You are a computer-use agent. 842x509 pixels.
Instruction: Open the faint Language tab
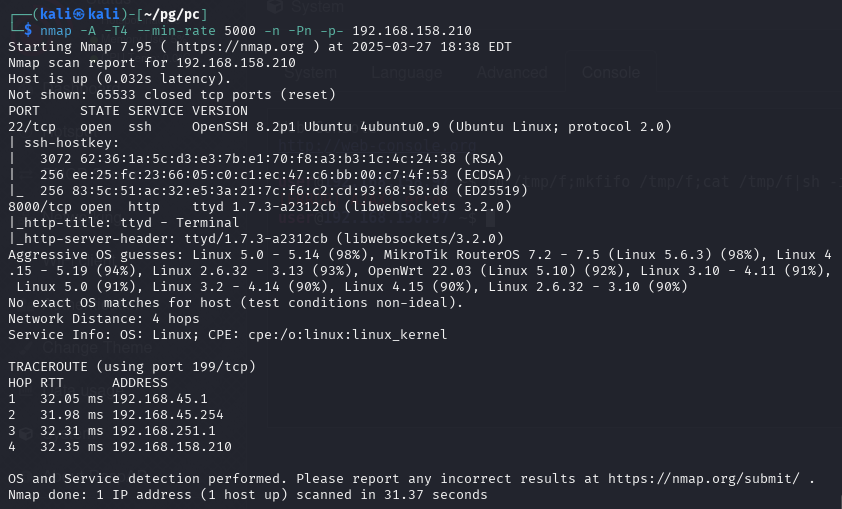tap(406, 73)
